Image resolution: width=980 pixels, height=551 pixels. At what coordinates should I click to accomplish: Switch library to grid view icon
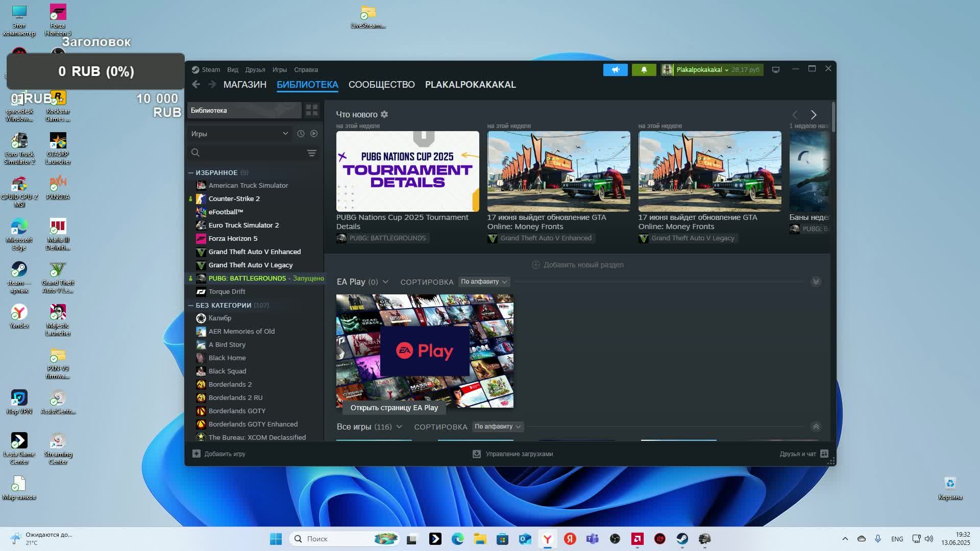click(x=311, y=110)
